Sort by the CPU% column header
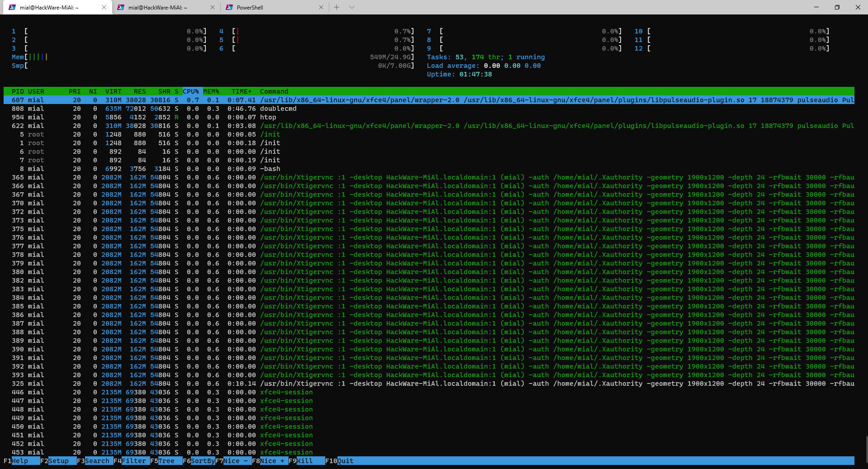Viewport: 868px width, 469px height. coord(191,91)
